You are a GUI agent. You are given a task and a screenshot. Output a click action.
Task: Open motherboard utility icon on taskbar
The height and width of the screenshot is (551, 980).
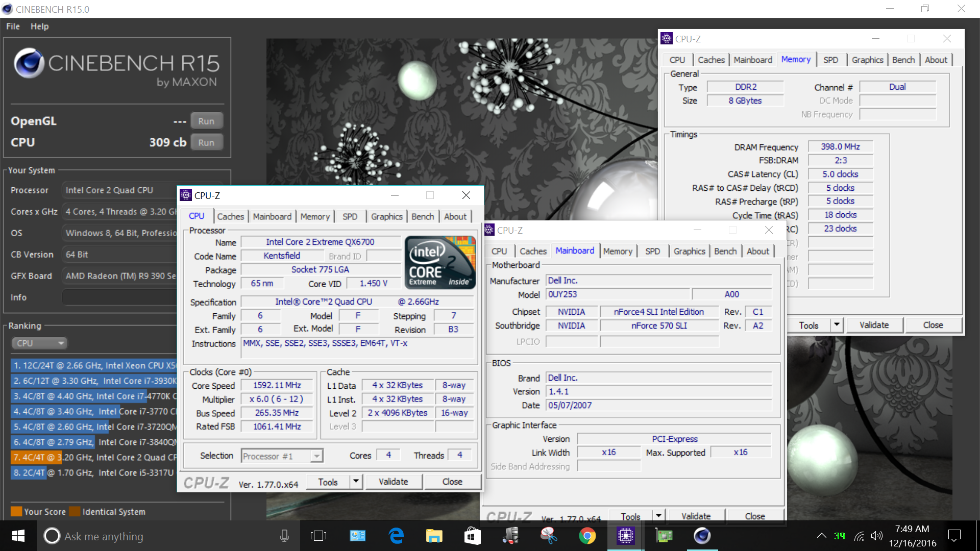[664, 536]
